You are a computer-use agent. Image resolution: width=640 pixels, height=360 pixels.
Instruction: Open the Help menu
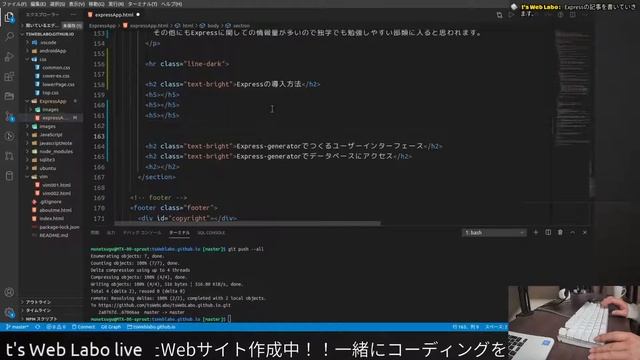click(171, 4)
